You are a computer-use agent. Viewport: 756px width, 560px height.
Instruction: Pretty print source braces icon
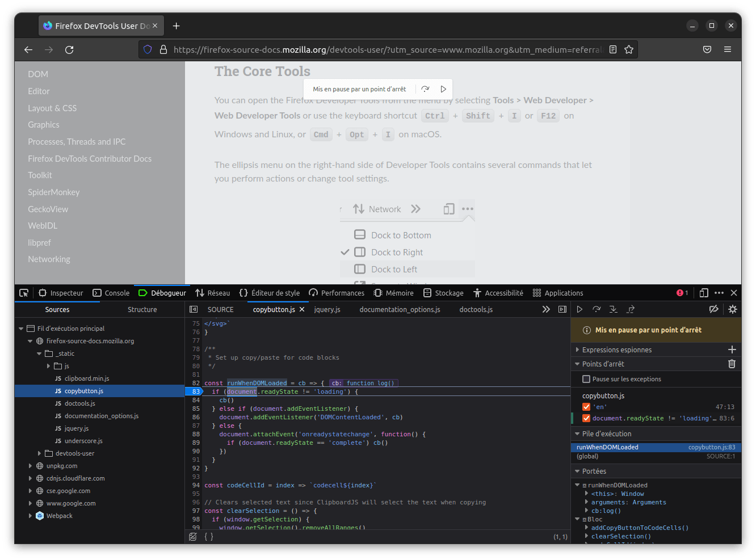point(209,536)
